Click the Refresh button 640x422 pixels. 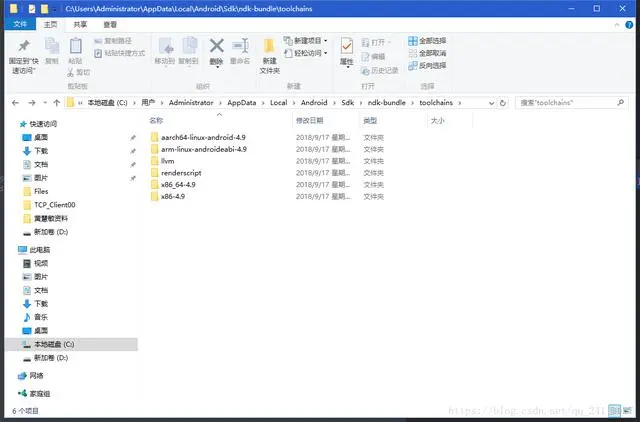pyautogui.click(x=503, y=103)
